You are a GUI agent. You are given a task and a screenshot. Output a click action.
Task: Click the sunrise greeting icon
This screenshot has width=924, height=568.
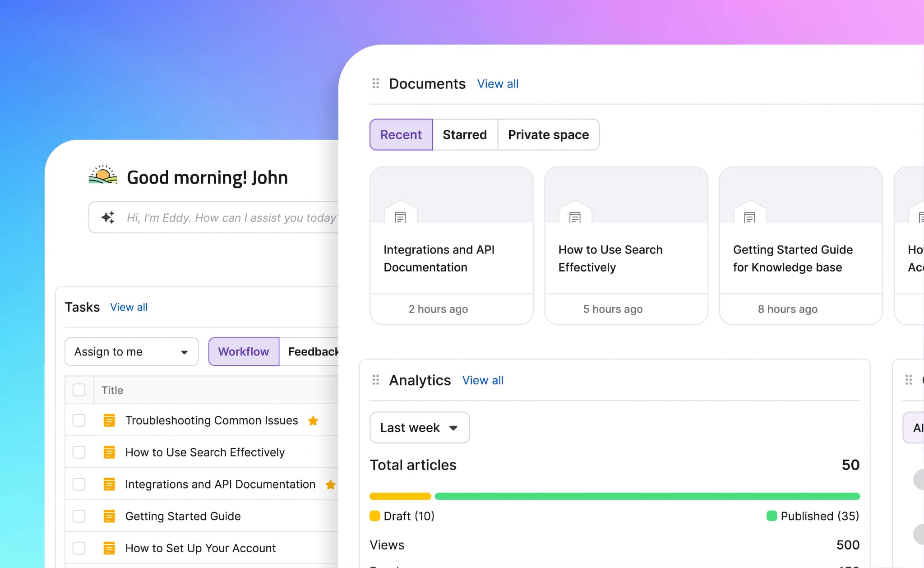click(x=103, y=175)
